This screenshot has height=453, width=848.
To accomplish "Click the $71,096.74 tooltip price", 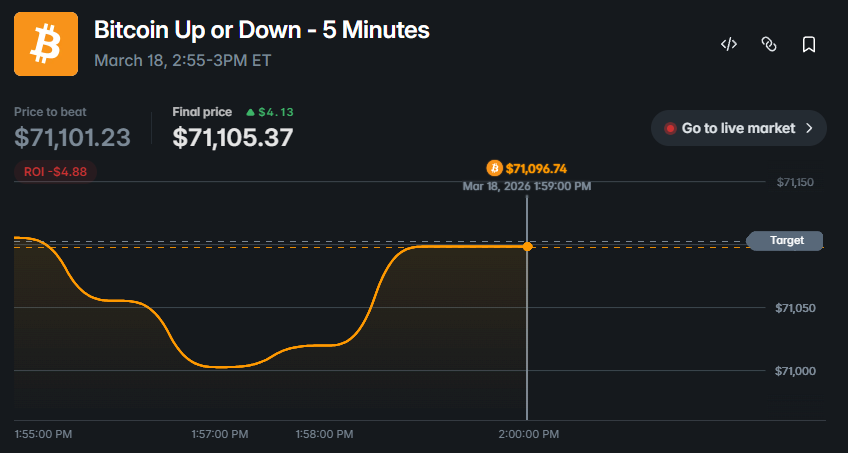I will 536,169.
